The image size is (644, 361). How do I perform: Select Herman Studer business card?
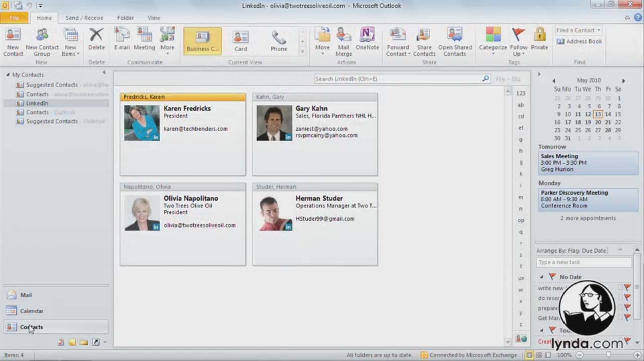coord(315,224)
